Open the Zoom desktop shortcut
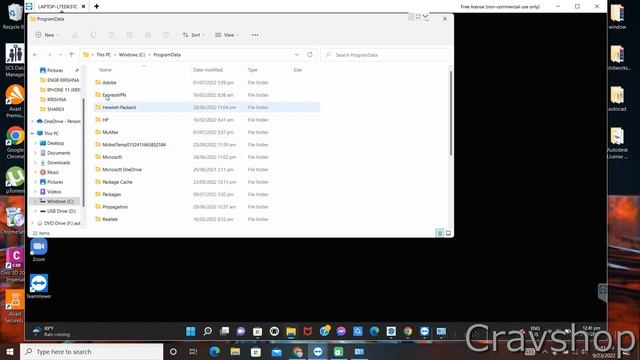 click(39, 250)
